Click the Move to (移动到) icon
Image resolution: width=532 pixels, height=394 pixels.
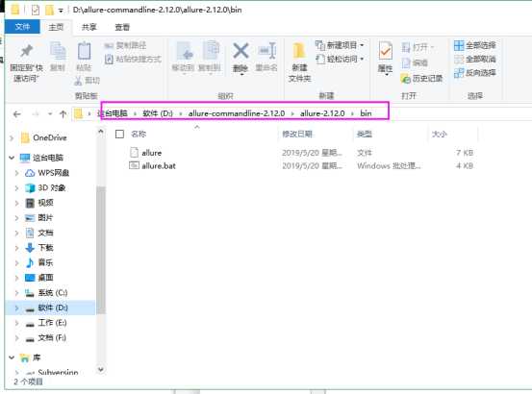[185, 51]
